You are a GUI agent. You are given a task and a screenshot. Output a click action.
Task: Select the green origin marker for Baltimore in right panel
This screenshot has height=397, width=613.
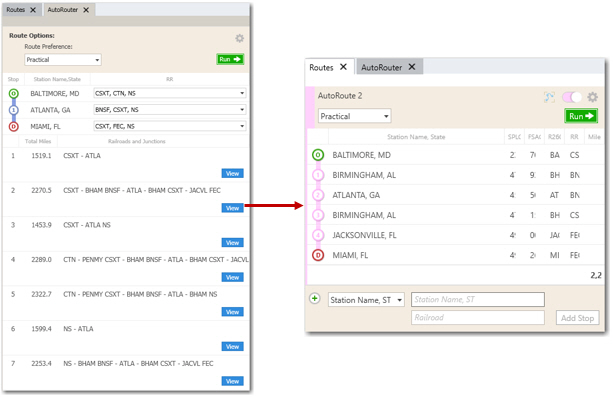318,155
